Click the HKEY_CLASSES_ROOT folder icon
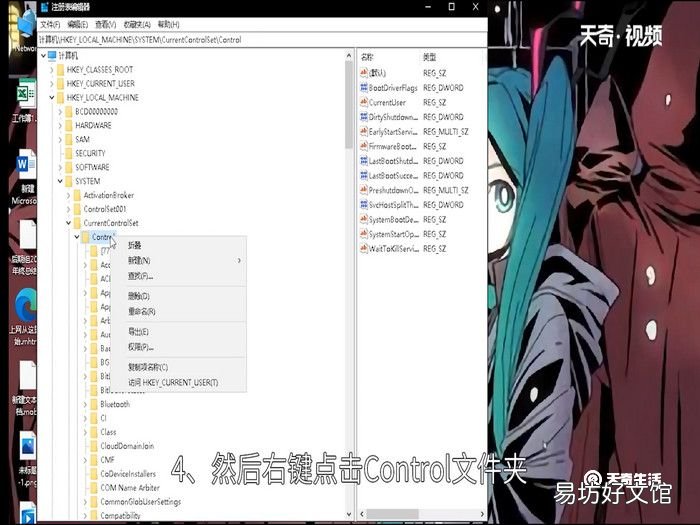 pos(60,70)
